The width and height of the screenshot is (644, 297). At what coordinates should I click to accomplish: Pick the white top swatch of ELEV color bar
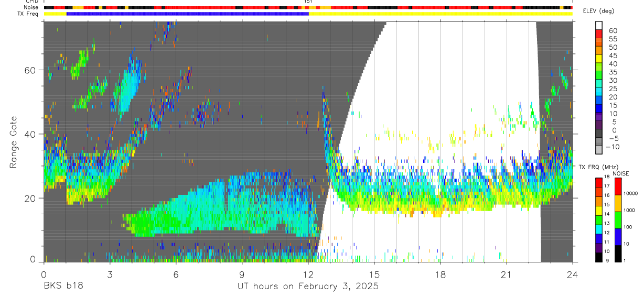point(599,25)
